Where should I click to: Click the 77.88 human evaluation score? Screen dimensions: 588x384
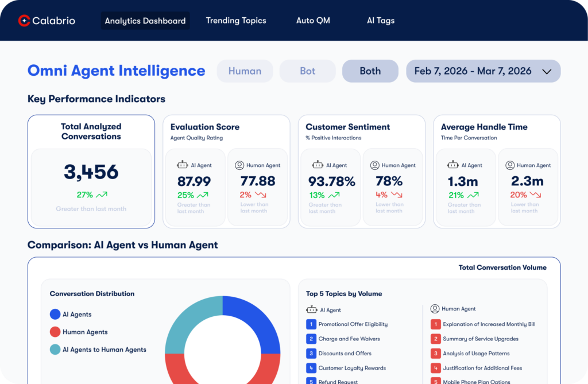[x=258, y=181]
